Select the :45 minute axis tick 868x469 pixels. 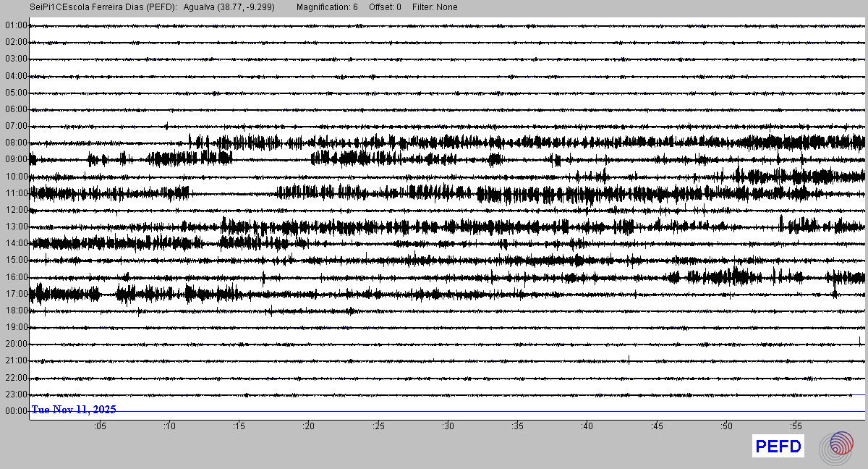tap(657, 426)
